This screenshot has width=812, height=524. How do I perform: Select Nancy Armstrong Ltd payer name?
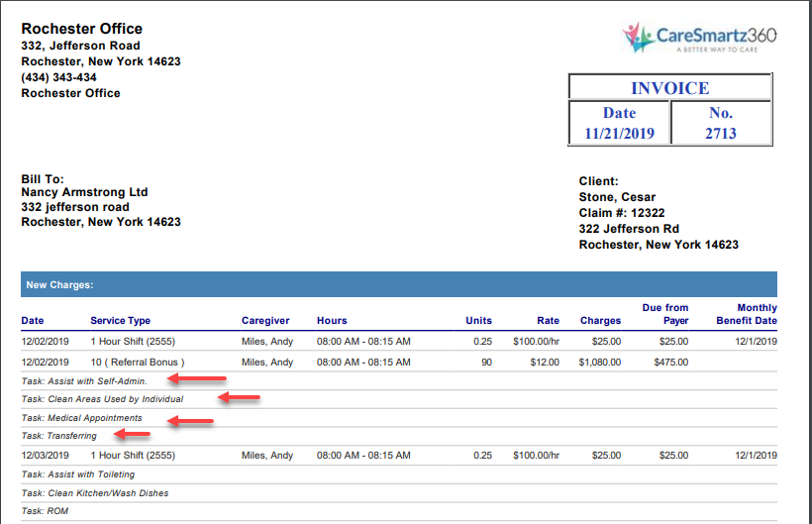pyautogui.click(x=84, y=192)
